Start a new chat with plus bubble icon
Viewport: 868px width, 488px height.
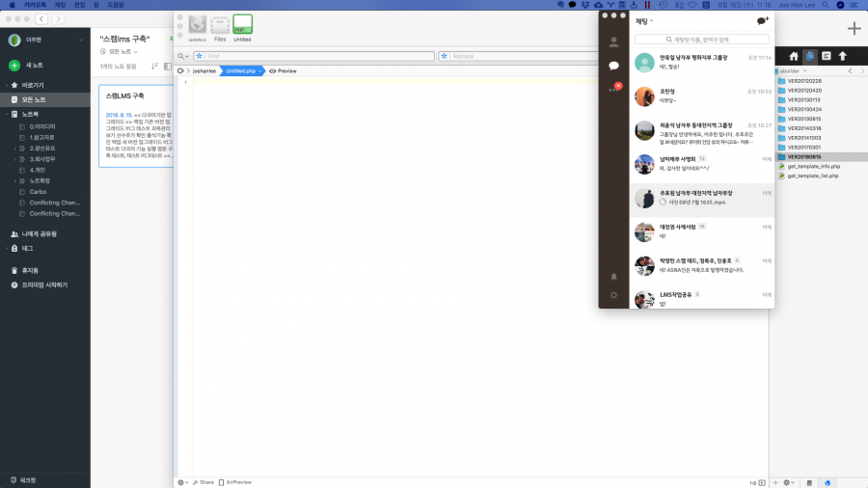pyautogui.click(x=762, y=20)
